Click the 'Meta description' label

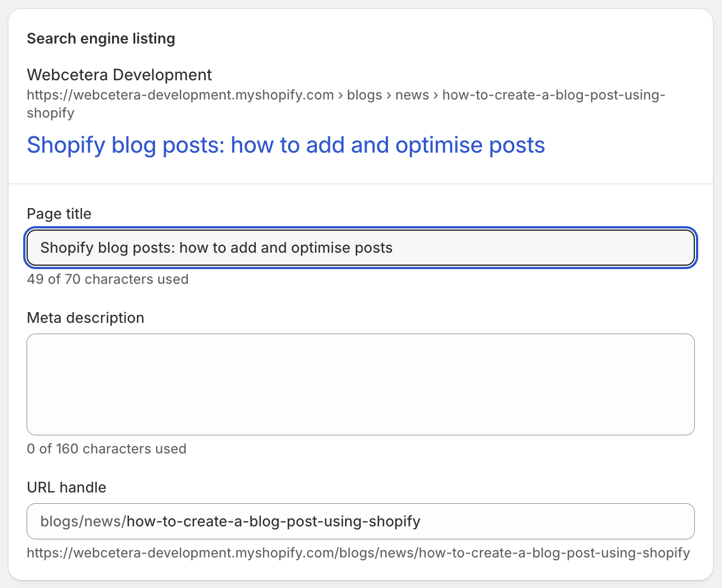point(85,318)
